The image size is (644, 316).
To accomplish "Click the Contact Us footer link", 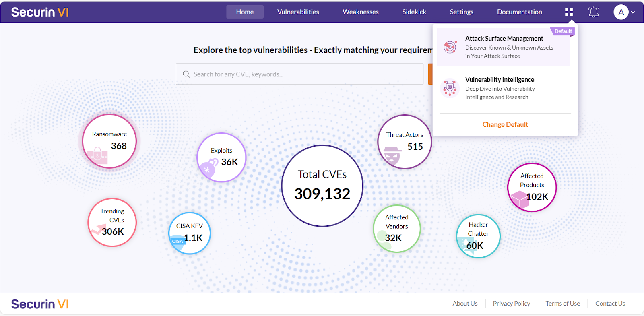I will (610, 304).
